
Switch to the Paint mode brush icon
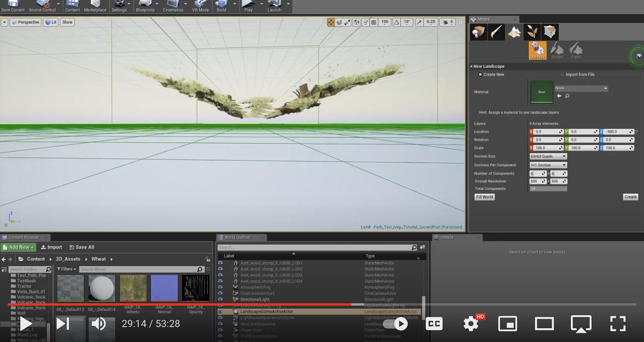(496, 32)
